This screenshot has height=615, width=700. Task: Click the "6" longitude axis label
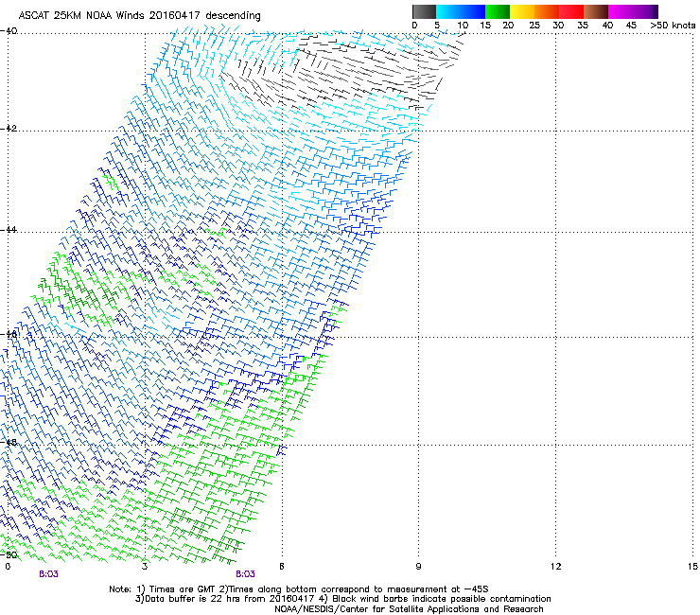pos(282,567)
